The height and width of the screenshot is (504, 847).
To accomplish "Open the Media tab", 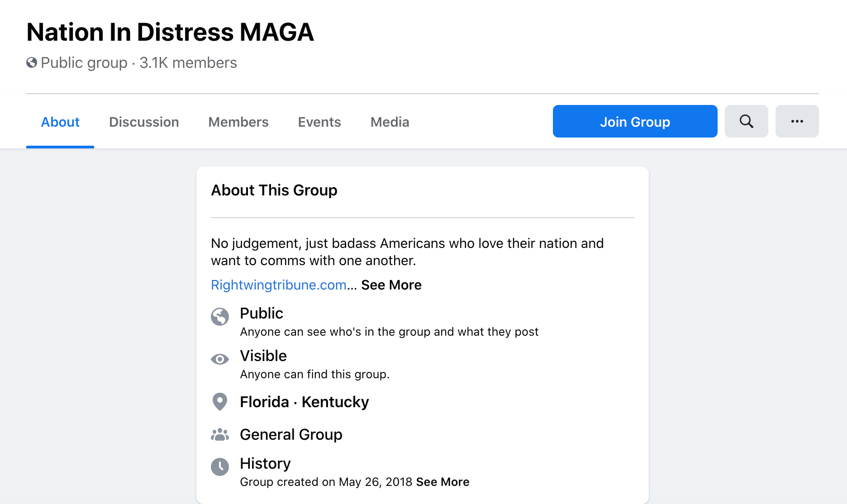I will pos(389,122).
